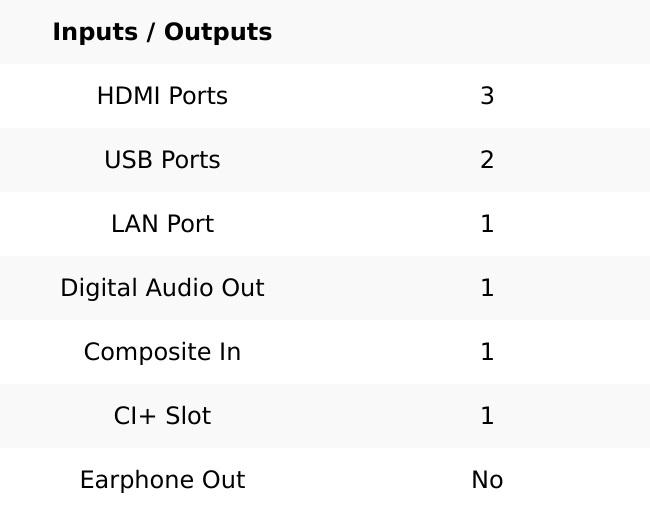Click the Digital Audio Out value 1
Screen dimensions: 650x512
pos(487,288)
